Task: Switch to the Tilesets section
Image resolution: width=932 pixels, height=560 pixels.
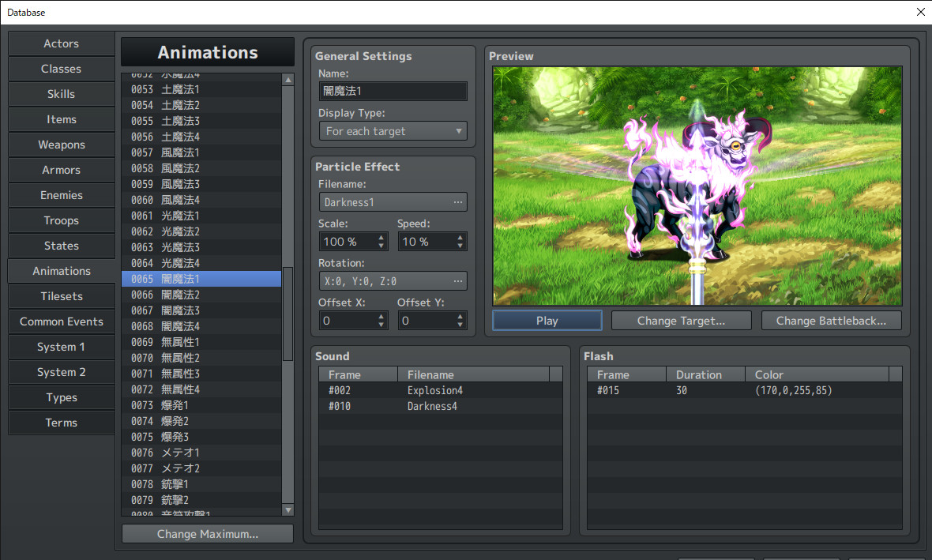Action: pyautogui.click(x=61, y=296)
